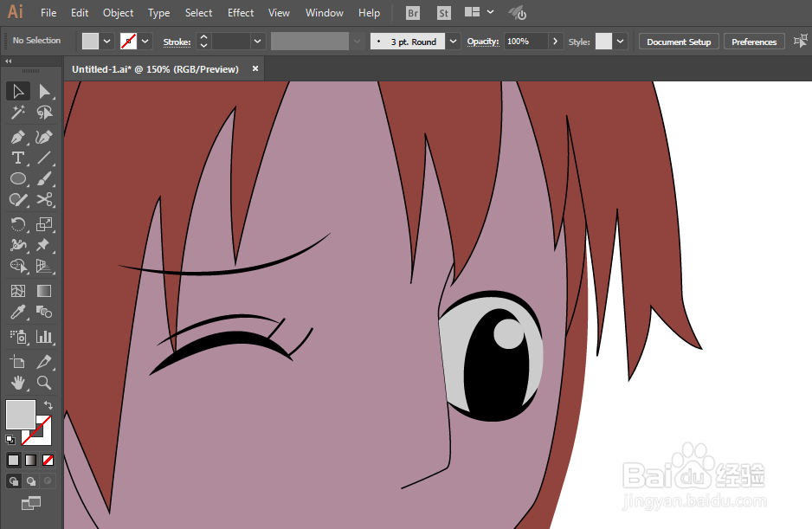Set paint mode to Color

point(14,460)
